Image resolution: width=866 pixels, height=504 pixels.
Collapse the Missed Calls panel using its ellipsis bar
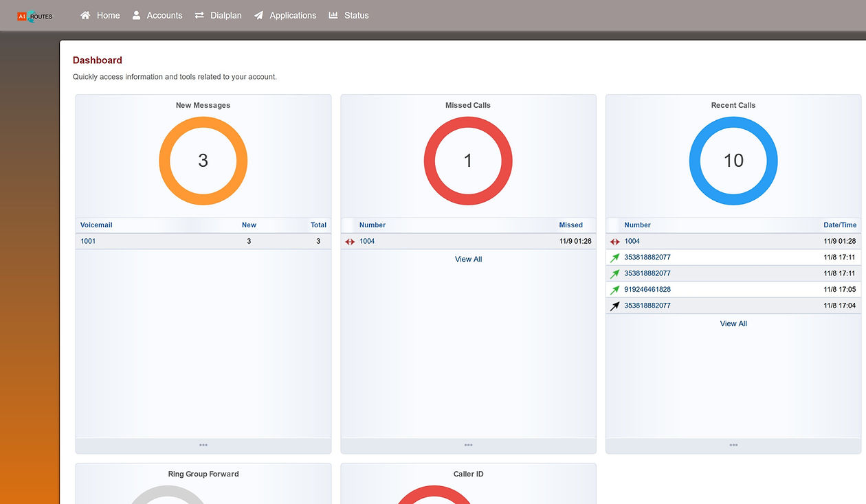(468, 446)
